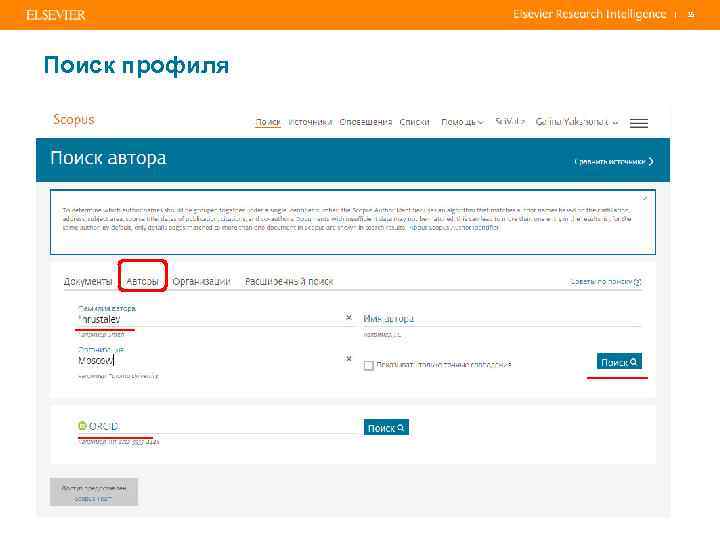
Task: Go to the Источники navigation item
Action: [310, 122]
